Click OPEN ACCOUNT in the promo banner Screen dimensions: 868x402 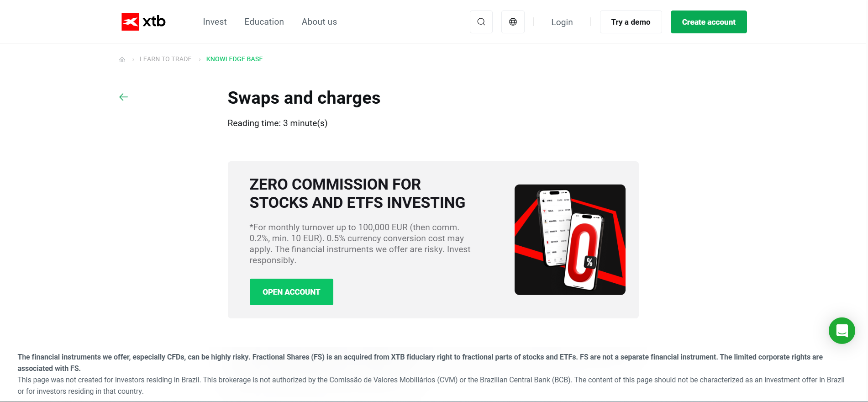coord(291,291)
